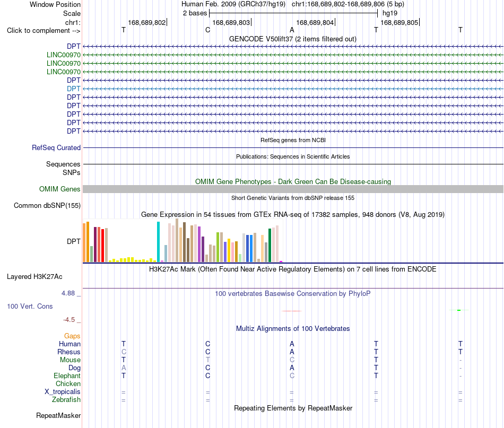504x428 pixels.
Task: Open the 100 Vert. Cons track label
Action: 30,306
